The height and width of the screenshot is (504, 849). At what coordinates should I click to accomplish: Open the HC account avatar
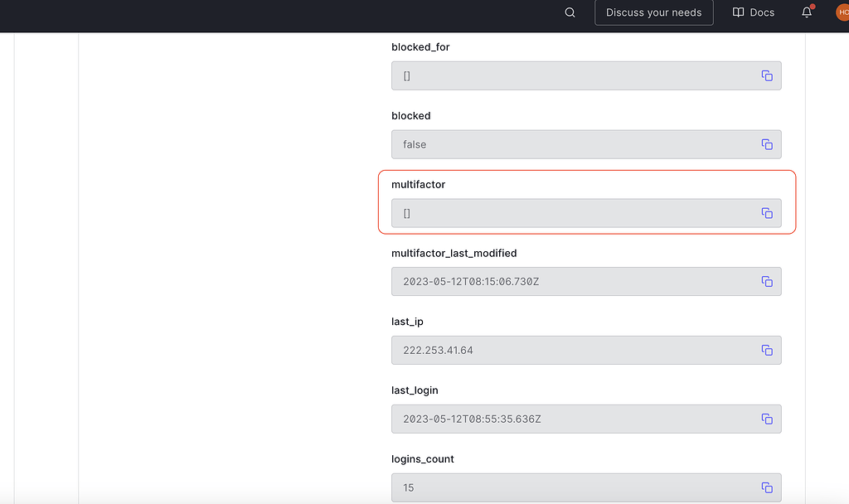(x=843, y=12)
